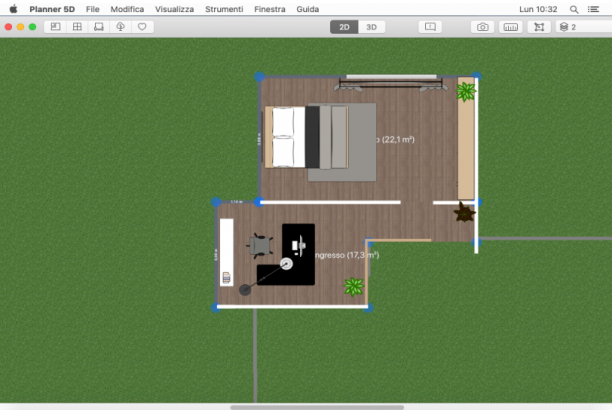
Task: Open the windows and doors construction icon
Action: [77, 27]
